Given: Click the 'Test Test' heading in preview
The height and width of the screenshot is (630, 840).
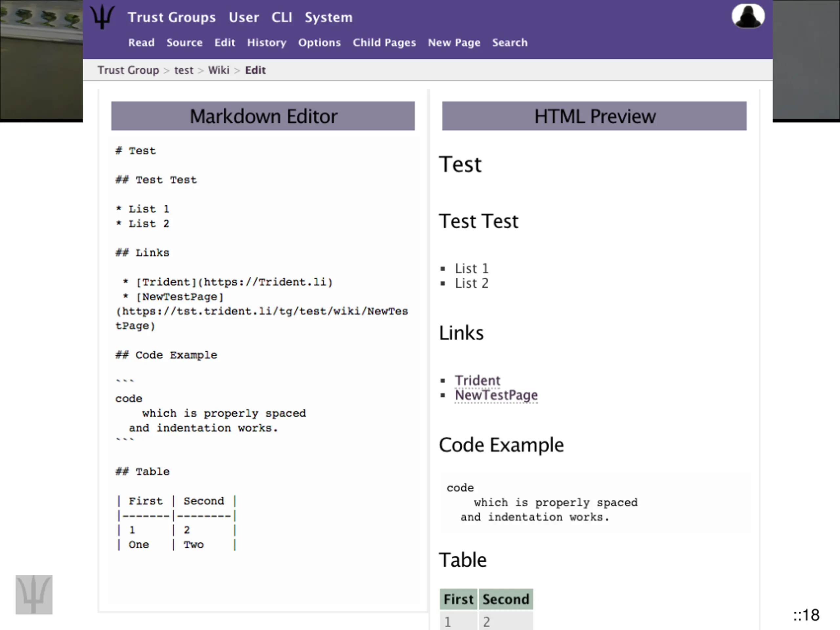Looking at the screenshot, I should coord(478,221).
